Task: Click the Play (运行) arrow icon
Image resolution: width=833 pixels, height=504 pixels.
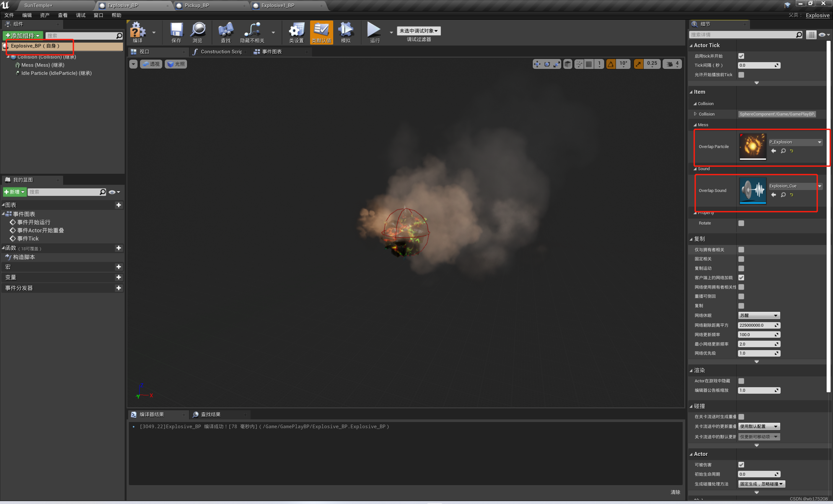Action: coord(375,33)
